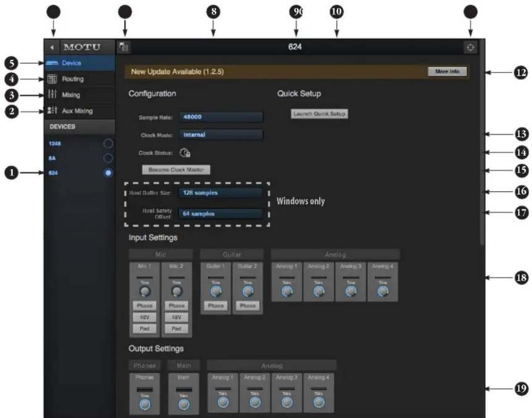Click input Analog 1 trim knob
The height and width of the screenshot is (418, 532).
pos(287,291)
